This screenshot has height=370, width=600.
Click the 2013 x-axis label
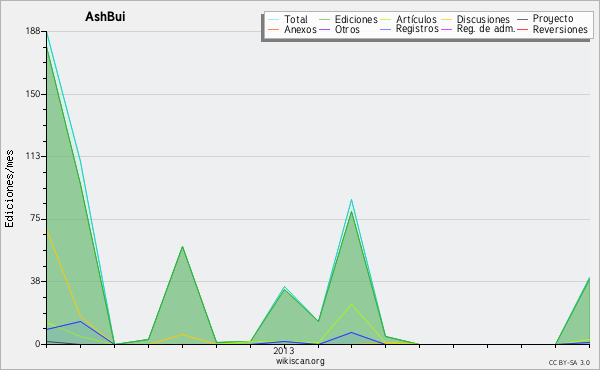click(284, 350)
